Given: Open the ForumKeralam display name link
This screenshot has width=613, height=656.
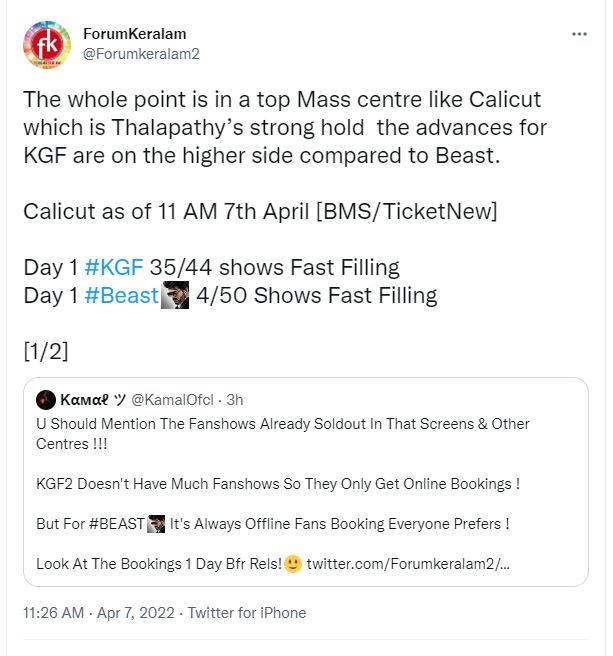Looking at the screenshot, I should [x=148, y=34].
